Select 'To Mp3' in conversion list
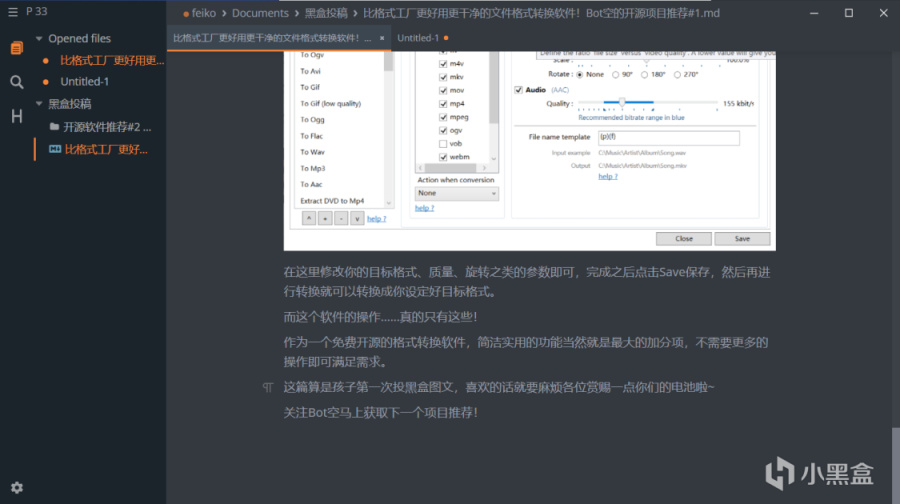The width and height of the screenshot is (900, 504). 313,168
